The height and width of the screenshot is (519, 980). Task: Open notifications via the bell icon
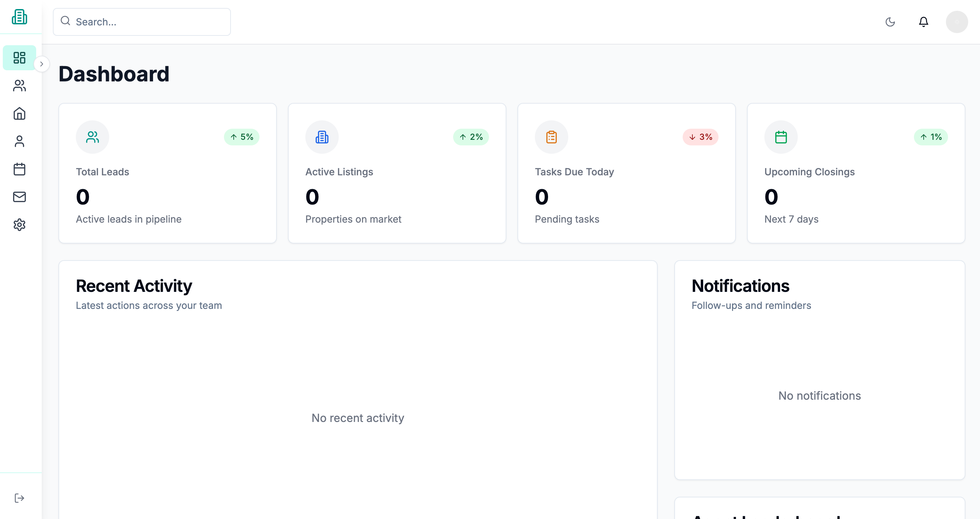tap(924, 22)
